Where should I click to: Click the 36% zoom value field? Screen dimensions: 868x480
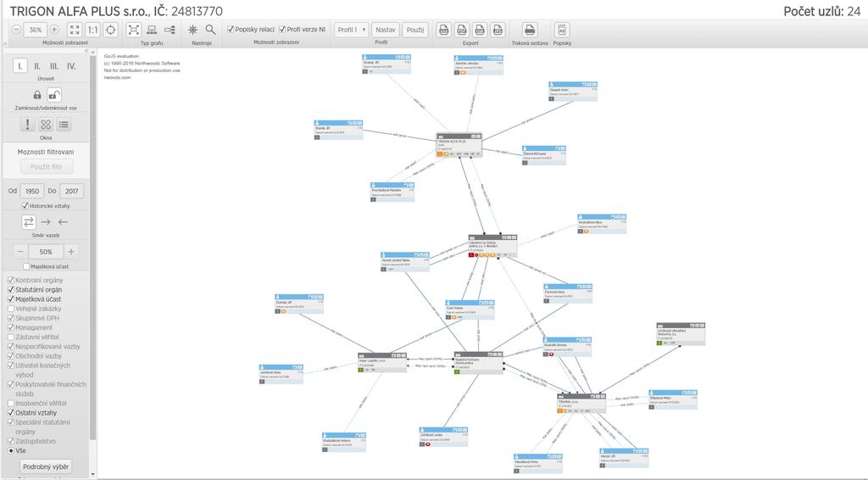pos(36,30)
